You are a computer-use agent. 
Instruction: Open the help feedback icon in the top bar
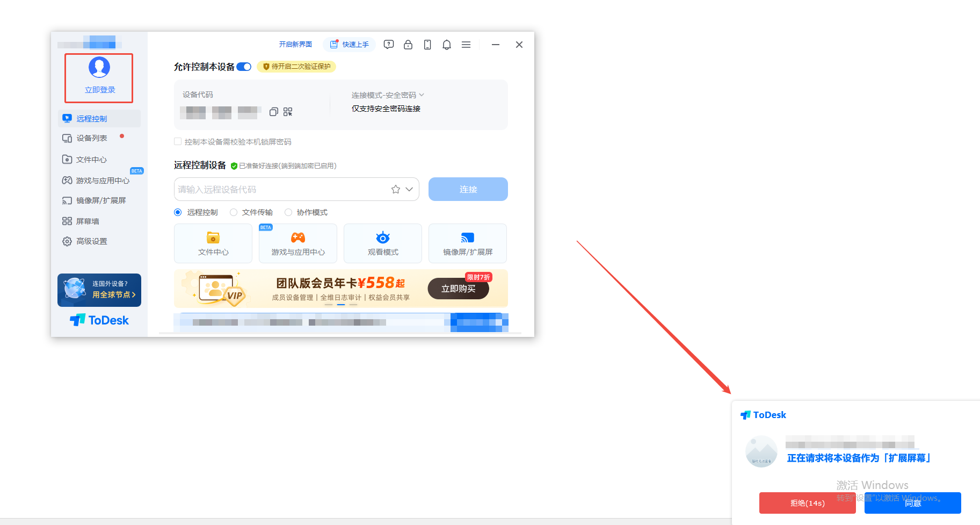pos(389,45)
